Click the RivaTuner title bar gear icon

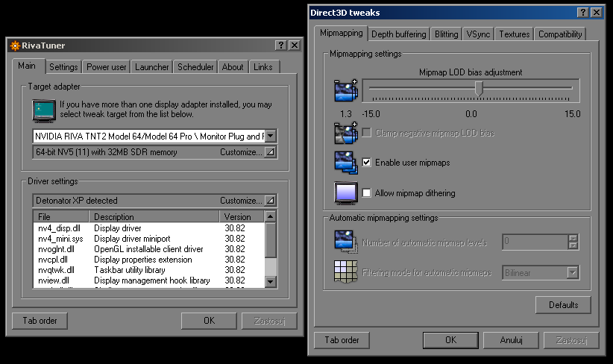[14, 45]
